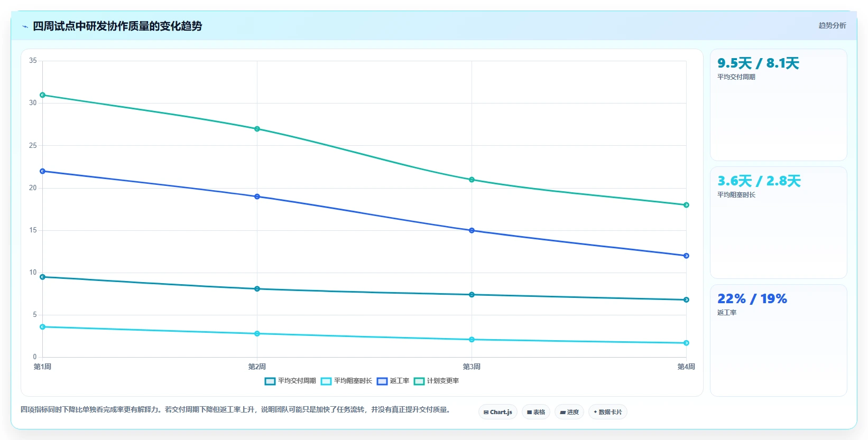Click the 9.5天 / 8.1天 metric value
Screen dimensions: 868x440
758,63
